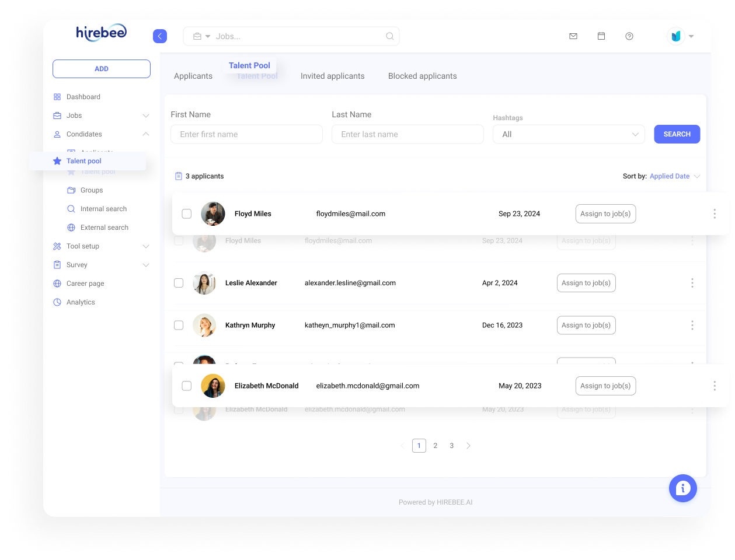Open the Invited applicants tab

click(332, 76)
